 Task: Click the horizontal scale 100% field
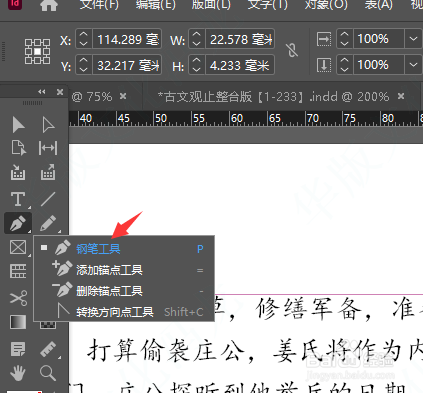[x=379, y=39]
